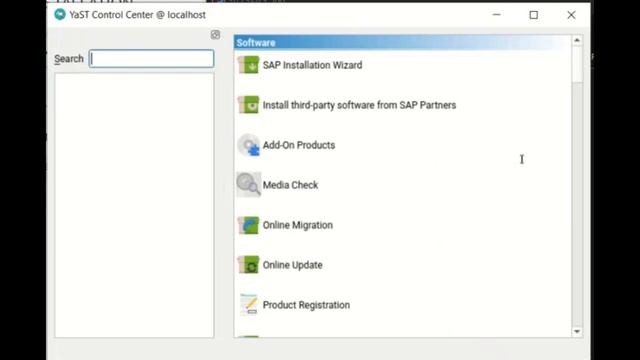Screen dimensions: 640x360
Task: Click the YaST logo in title bar
Action: point(60,15)
